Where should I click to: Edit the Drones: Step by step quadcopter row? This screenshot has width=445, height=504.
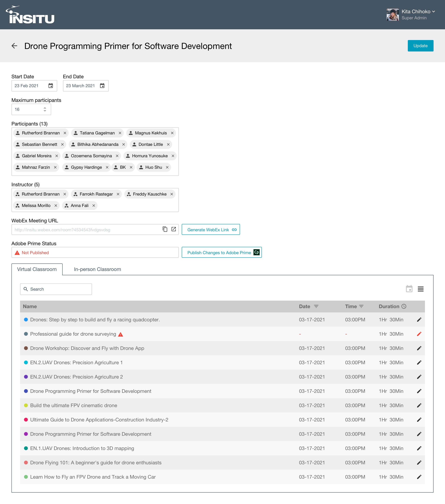419,320
